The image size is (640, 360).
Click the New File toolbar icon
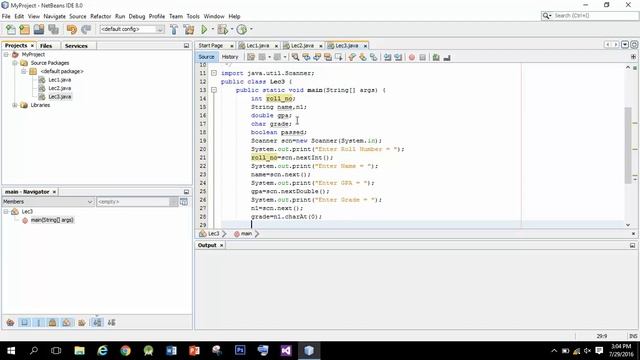click(11, 29)
